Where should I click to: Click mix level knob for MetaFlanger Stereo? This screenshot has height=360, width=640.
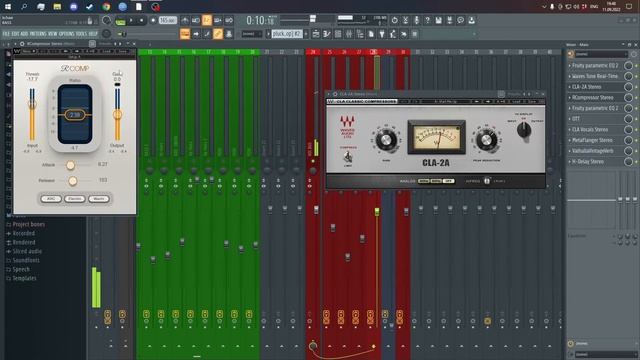click(629, 140)
